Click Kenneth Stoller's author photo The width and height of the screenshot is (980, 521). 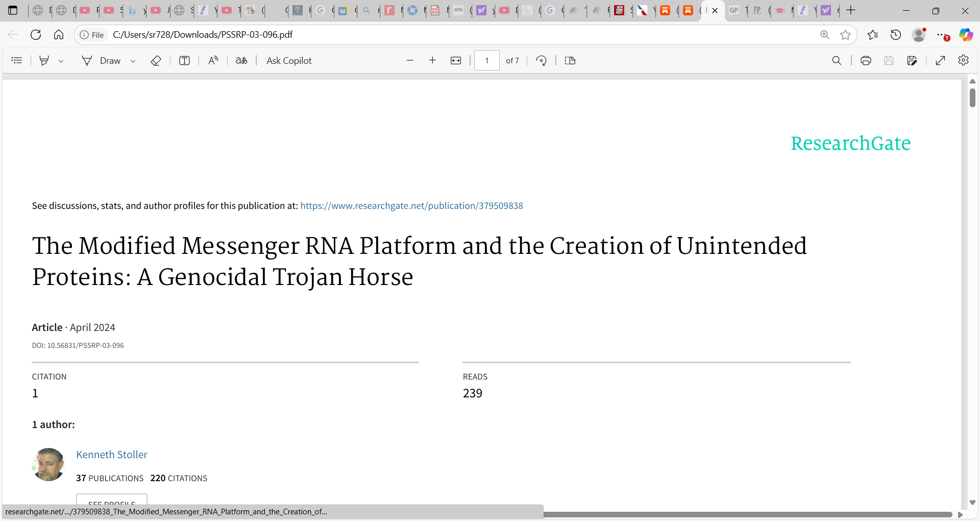(x=48, y=464)
